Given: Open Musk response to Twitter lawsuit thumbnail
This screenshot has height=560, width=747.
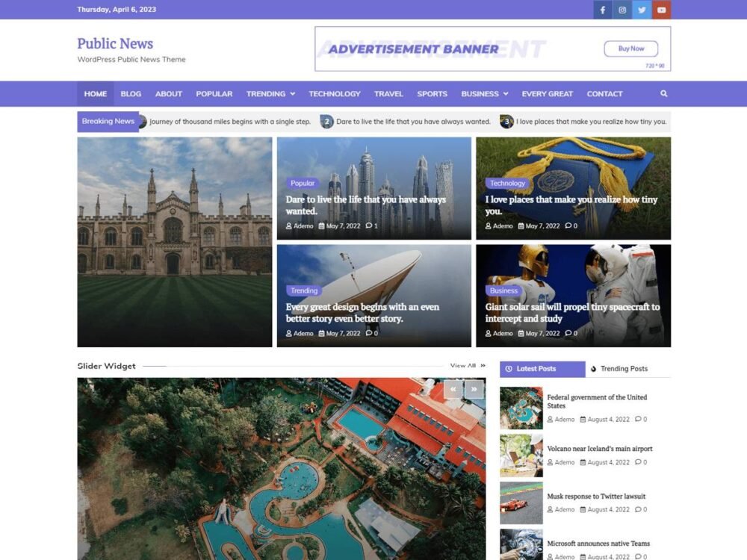Looking at the screenshot, I should tap(521, 503).
